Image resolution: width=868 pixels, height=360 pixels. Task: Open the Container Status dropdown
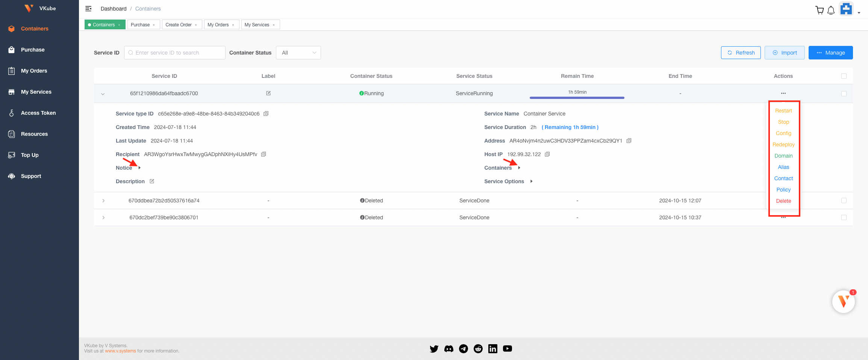point(298,53)
